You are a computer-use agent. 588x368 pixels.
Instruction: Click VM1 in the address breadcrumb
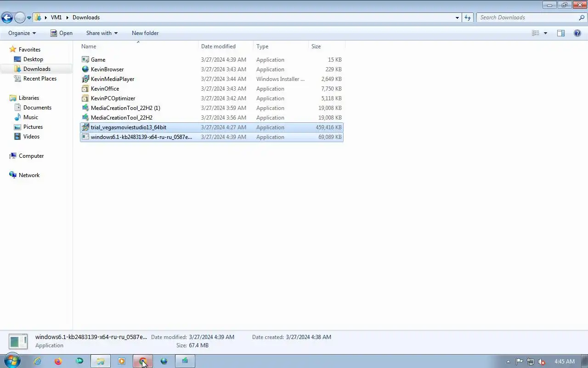coord(56,17)
